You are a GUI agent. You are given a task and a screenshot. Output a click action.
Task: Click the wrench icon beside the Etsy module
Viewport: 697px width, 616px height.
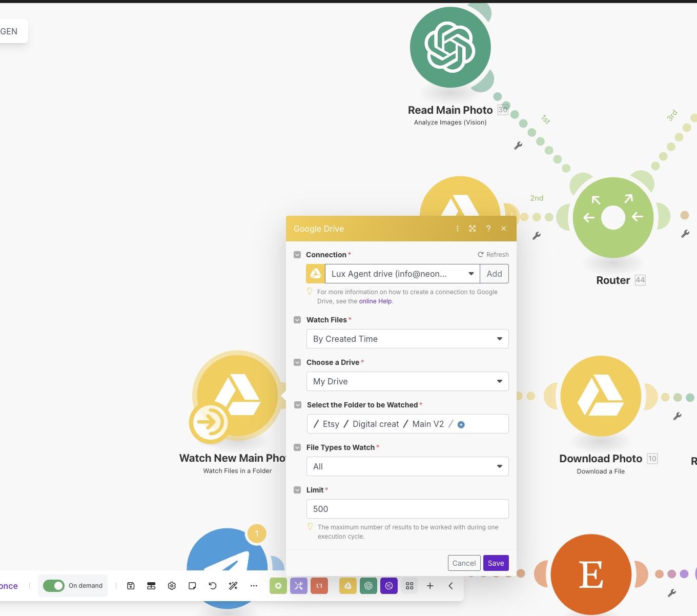click(672, 593)
